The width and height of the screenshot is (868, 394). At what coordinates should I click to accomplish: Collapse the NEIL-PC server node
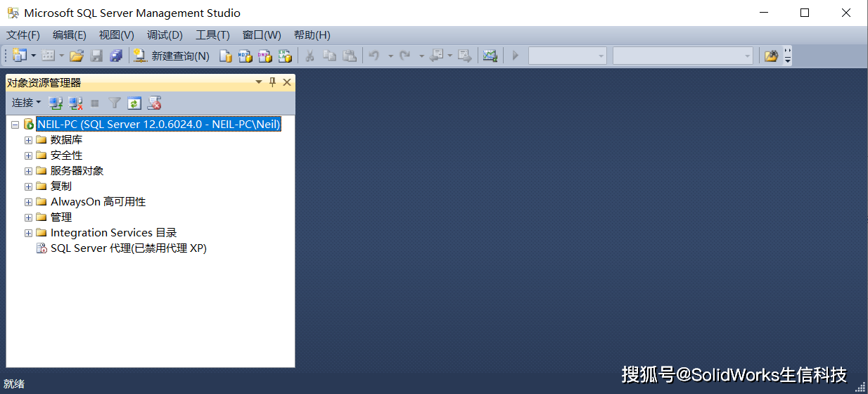pyautogui.click(x=15, y=125)
